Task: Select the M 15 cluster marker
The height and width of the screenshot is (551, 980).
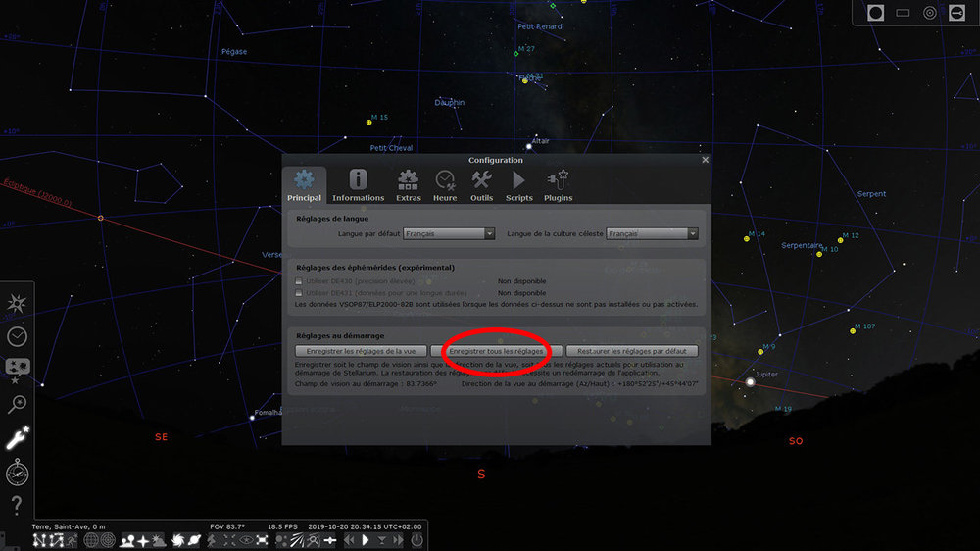Action: [368, 123]
